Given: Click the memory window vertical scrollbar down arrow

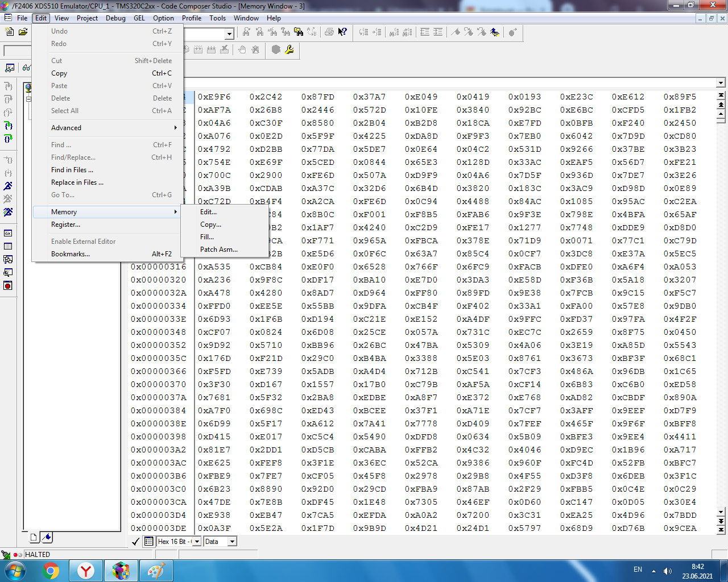Looking at the screenshot, I should coord(721,512).
